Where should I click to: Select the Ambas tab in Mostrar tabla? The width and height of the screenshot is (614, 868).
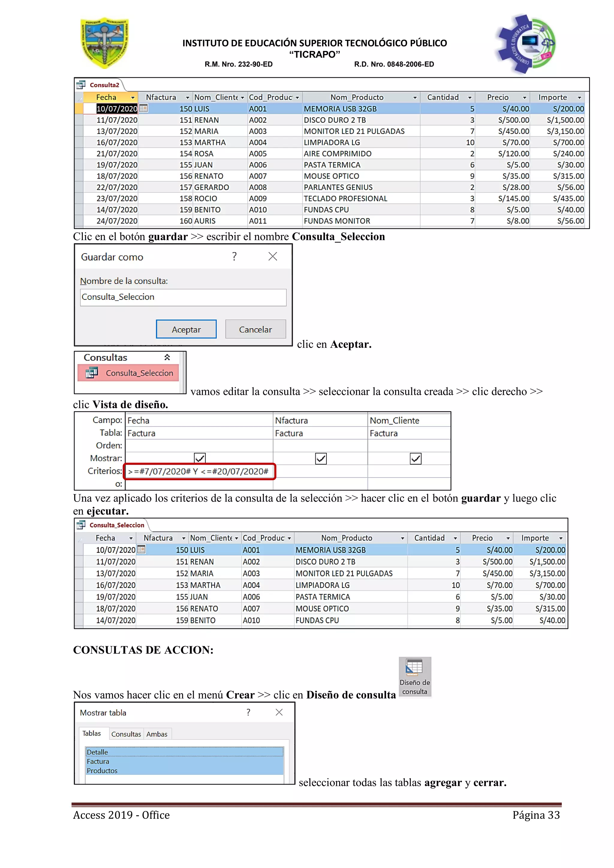pyautogui.click(x=157, y=734)
